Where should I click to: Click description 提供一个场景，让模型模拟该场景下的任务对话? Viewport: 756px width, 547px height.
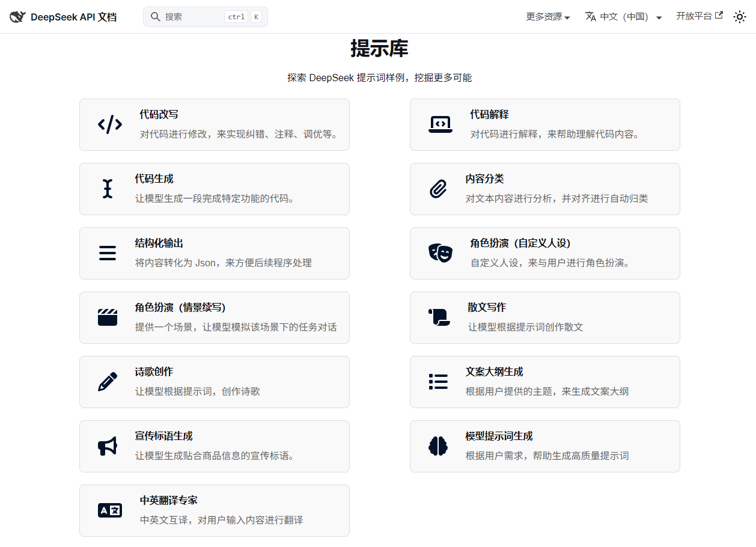pos(236,327)
